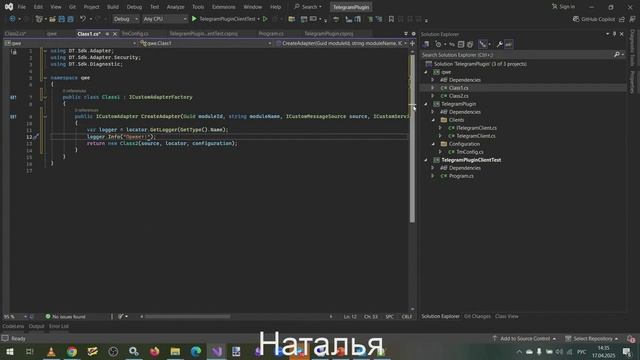The height and width of the screenshot is (360, 640).
Task: Select Class1.cs in Solution Explorer
Action: (x=458, y=88)
